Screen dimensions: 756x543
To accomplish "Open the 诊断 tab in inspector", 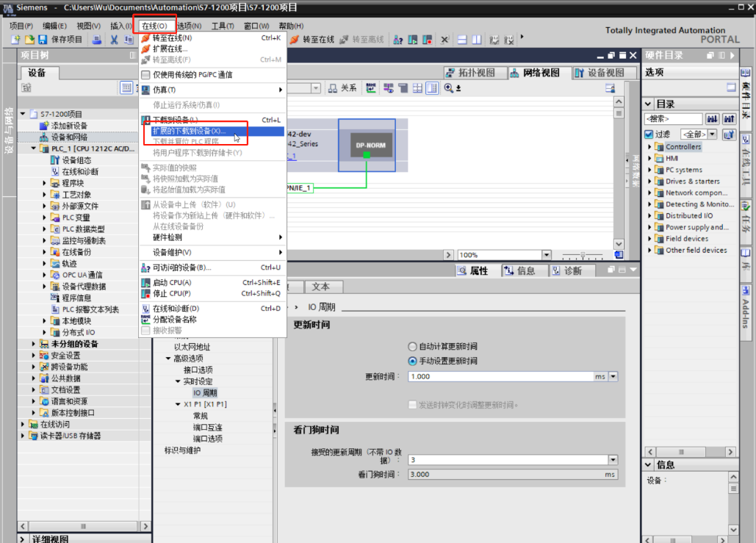I will click(566, 271).
